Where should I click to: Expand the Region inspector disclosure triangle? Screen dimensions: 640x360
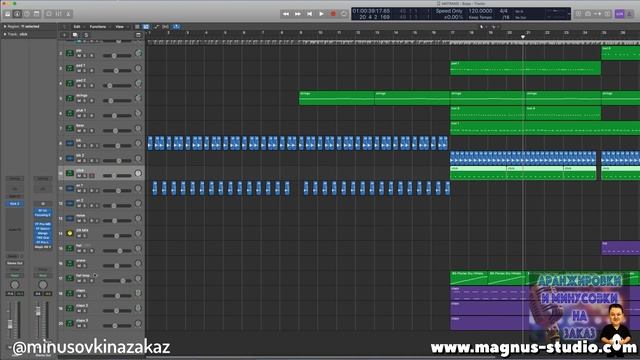coord(5,27)
